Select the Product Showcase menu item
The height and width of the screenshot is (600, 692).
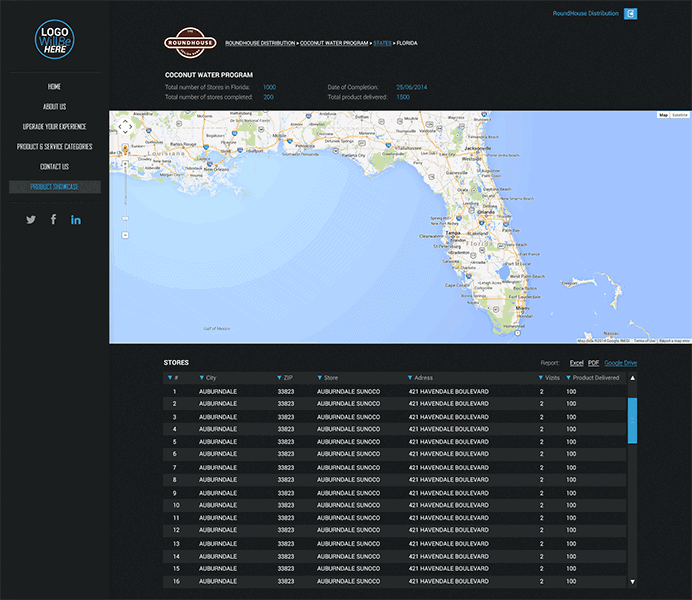(x=55, y=187)
